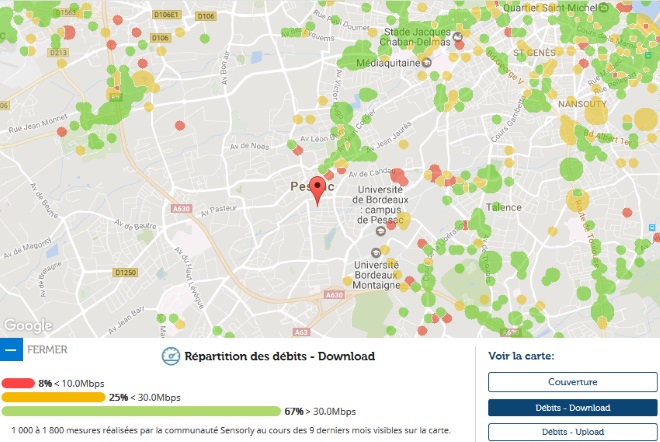This screenshot has width=660, height=442.
Task: Collapse panel with the blue minus button
Action: pyautogui.click(x=11, y=350)
